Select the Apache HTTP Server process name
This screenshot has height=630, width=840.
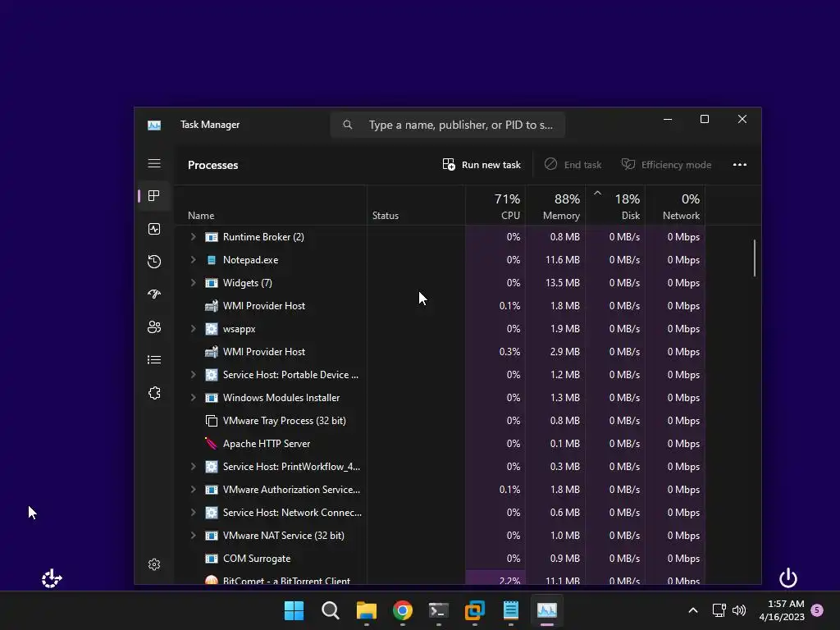click(x=267, y=444)
